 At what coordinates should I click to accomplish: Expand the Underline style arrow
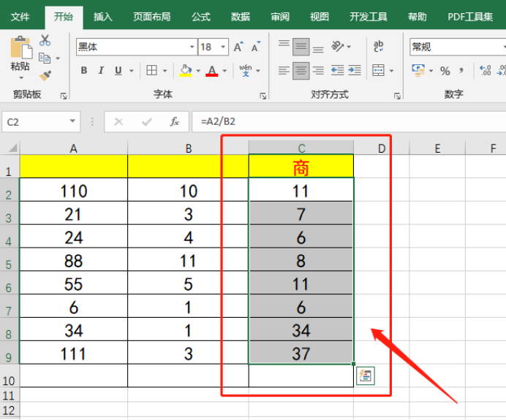pyautogui.click(x=132, y=71)
